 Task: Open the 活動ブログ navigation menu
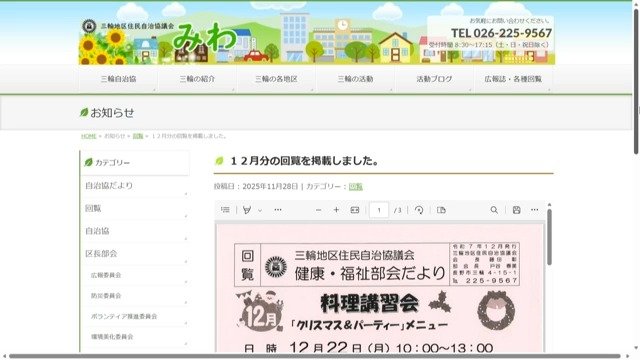(x=434, y=79)
